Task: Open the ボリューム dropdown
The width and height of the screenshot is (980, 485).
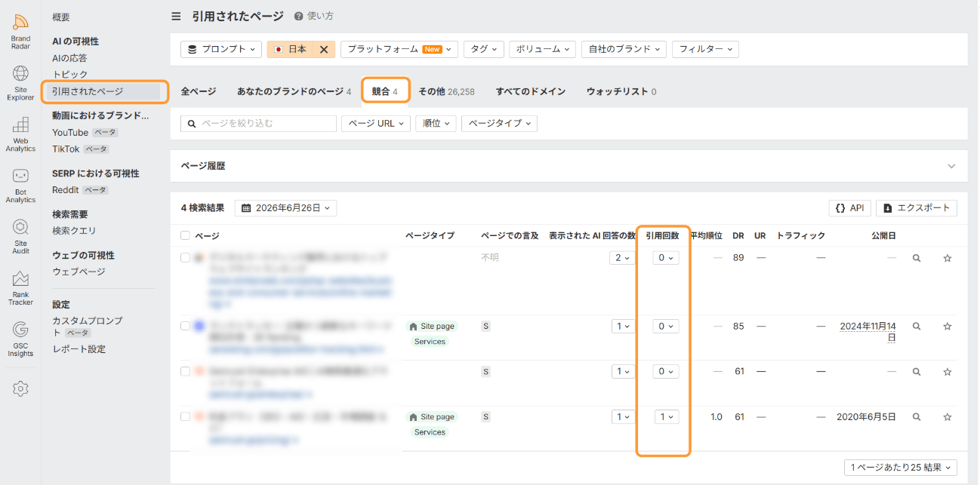Action: 542,49
